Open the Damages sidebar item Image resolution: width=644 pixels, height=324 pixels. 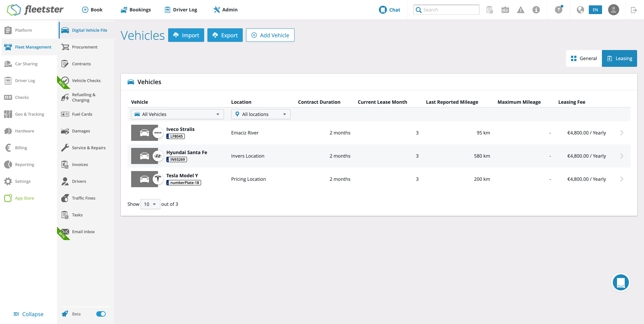pos(81,131)
